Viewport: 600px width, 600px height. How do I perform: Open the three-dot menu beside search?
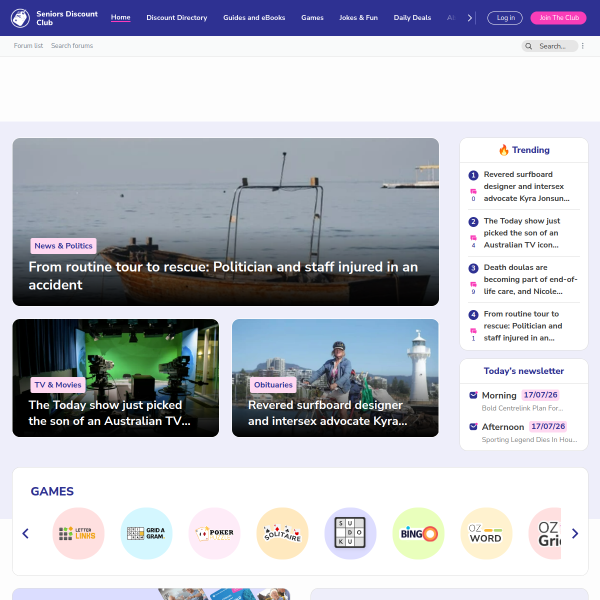click(x=582, y=46)
